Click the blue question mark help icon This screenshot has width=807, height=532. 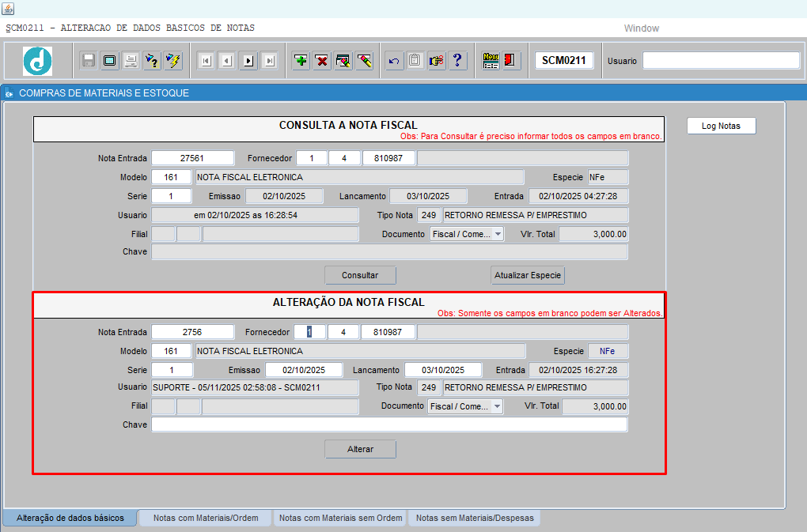[x=458, y=61]
